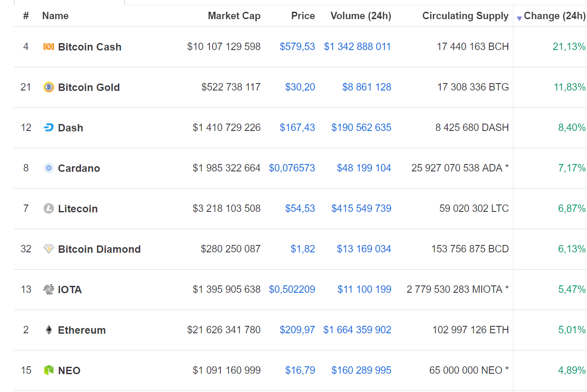
Task: Sort table by Circulating Supply header
Action: point(466,16)
